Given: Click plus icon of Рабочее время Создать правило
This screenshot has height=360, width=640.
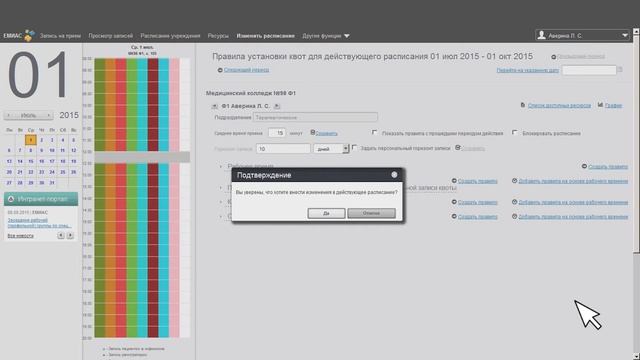Looking at the screenshot, I should point(584,167).
